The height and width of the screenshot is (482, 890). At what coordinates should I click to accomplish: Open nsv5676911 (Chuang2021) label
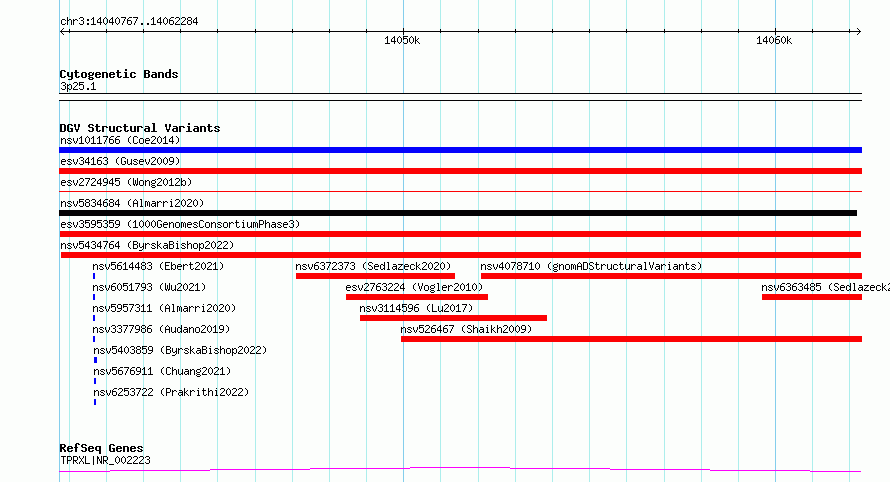point(162,371)
